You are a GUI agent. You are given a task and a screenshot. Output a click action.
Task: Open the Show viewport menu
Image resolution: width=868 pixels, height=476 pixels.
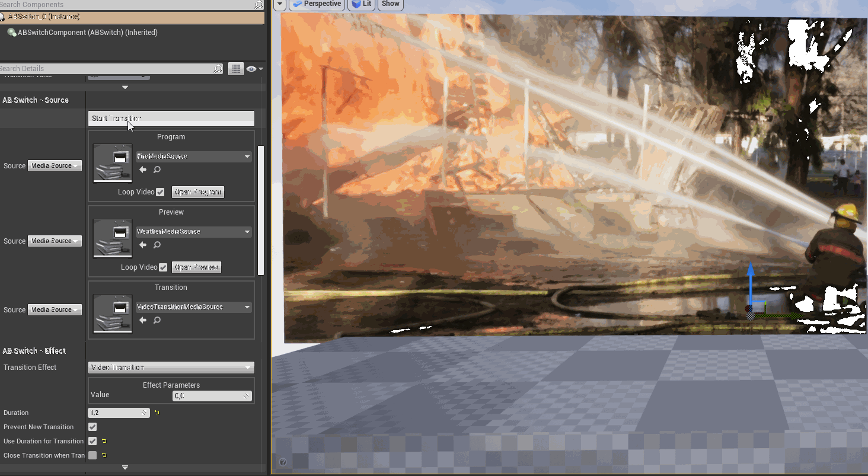[x=390, y=4]
